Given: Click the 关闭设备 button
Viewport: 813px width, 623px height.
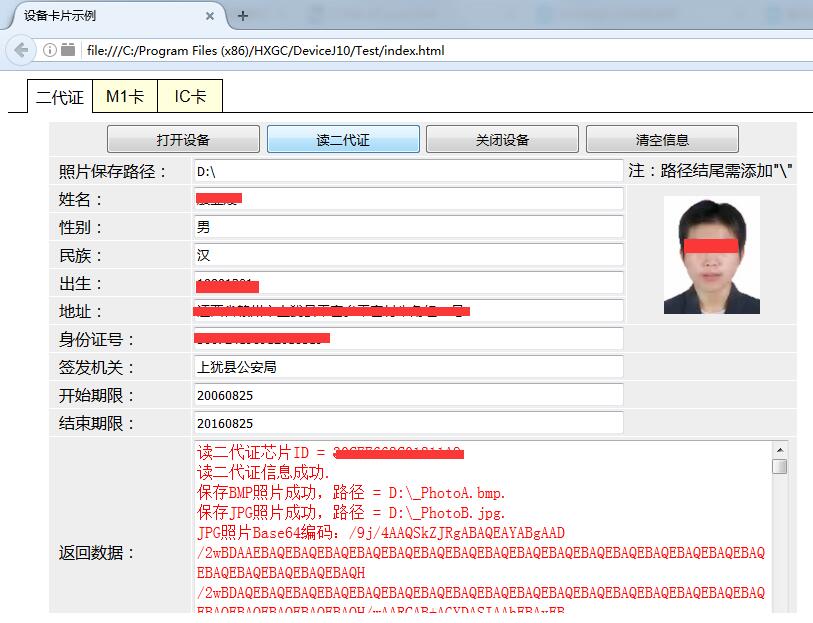Looking at the screenshot, I should tap(501, 139).
